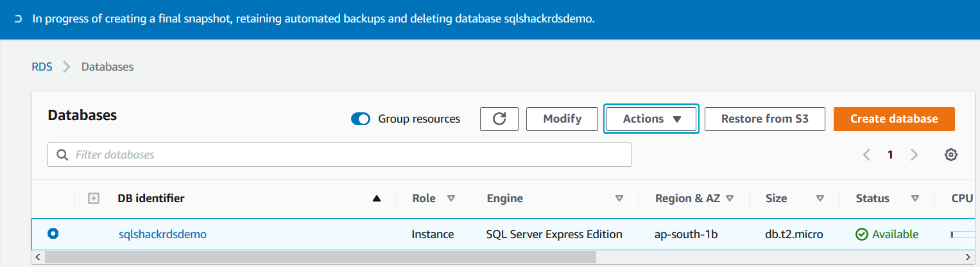The width and height of the screenshot is (980, 267).
Task: Go to the next page arrow
Action: 914,155
